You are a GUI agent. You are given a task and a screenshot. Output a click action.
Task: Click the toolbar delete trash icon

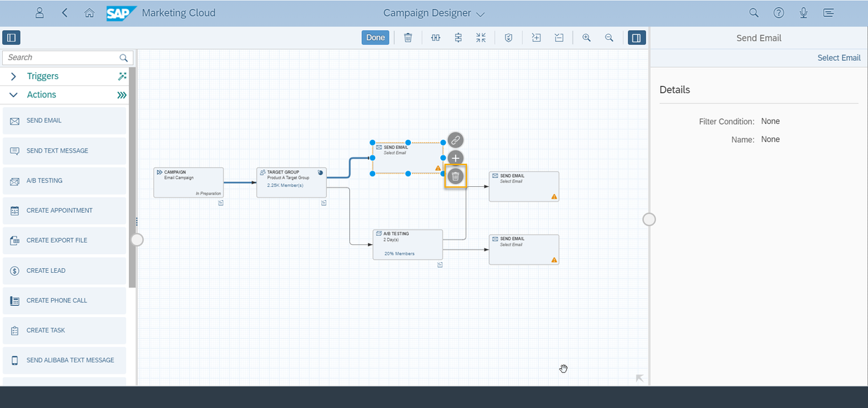pyautogui.click(x=408, y=38)
